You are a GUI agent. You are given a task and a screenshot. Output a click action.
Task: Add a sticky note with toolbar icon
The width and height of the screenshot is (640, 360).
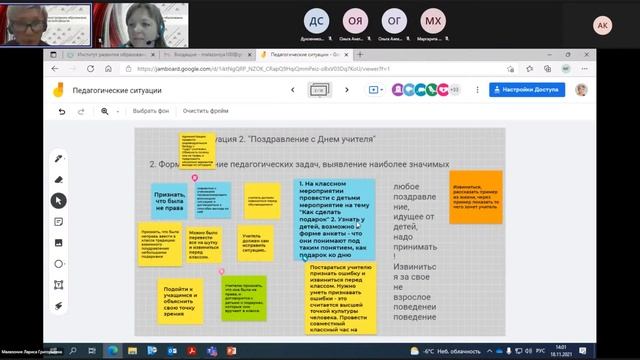[x=58, y=222]
